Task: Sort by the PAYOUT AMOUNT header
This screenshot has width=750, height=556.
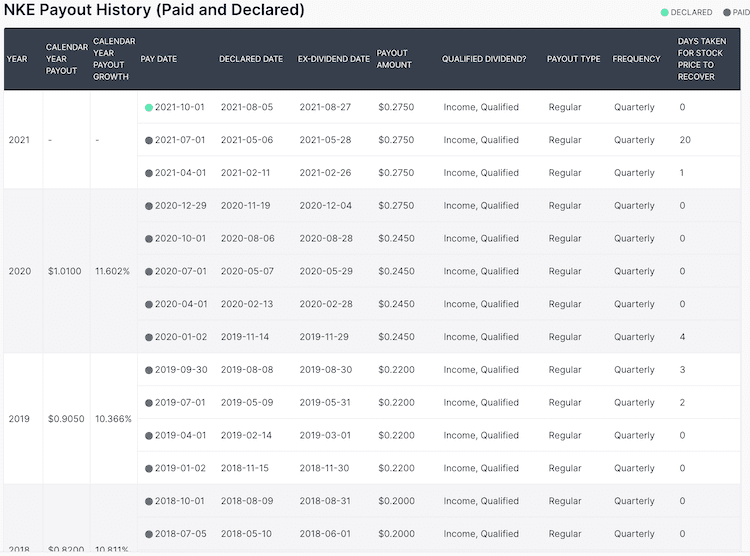Action: click(x=394, y=59)
